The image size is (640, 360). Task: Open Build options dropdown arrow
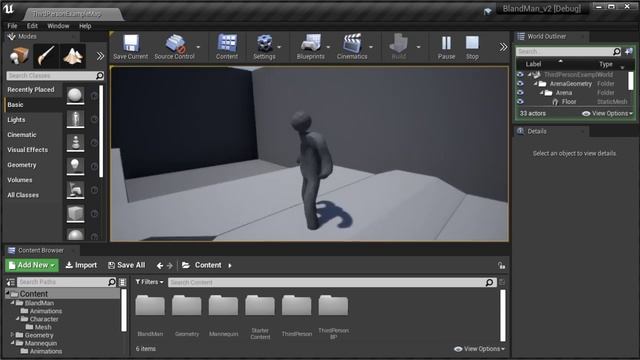click(x=418, y=47)
